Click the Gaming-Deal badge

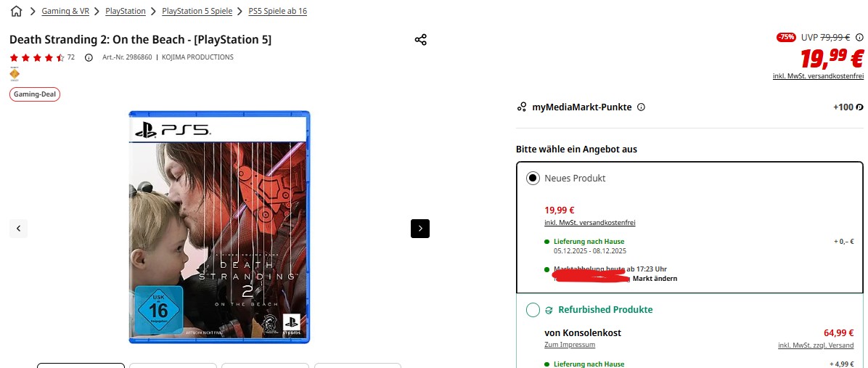pyautogui.click(x=34, y=94)
